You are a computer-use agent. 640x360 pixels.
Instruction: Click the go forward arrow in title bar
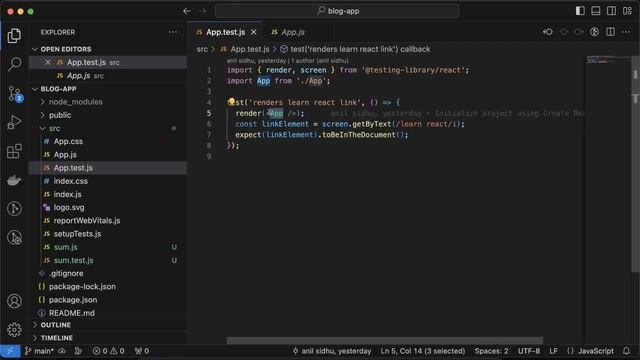click(x=202, y=11)
